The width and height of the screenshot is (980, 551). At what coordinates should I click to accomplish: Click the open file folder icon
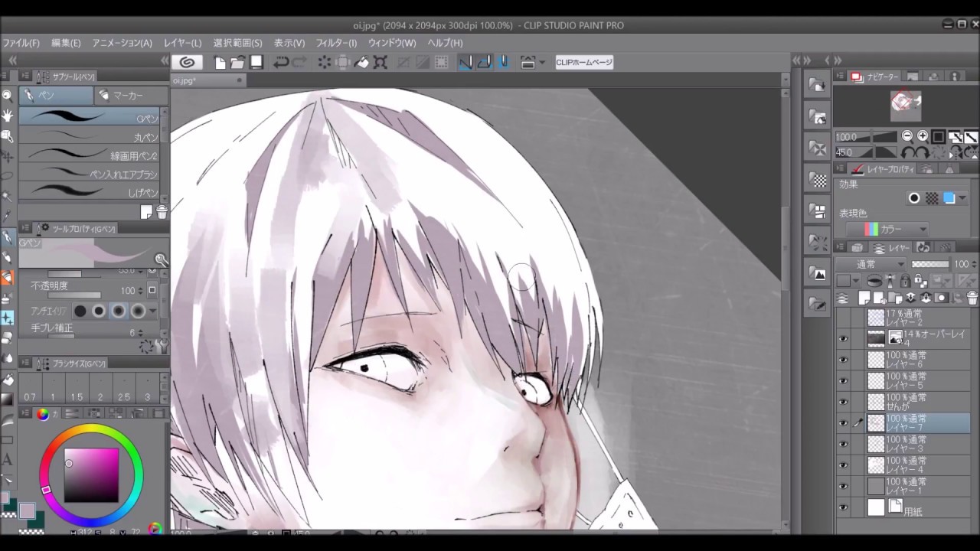tap(237, 63)
